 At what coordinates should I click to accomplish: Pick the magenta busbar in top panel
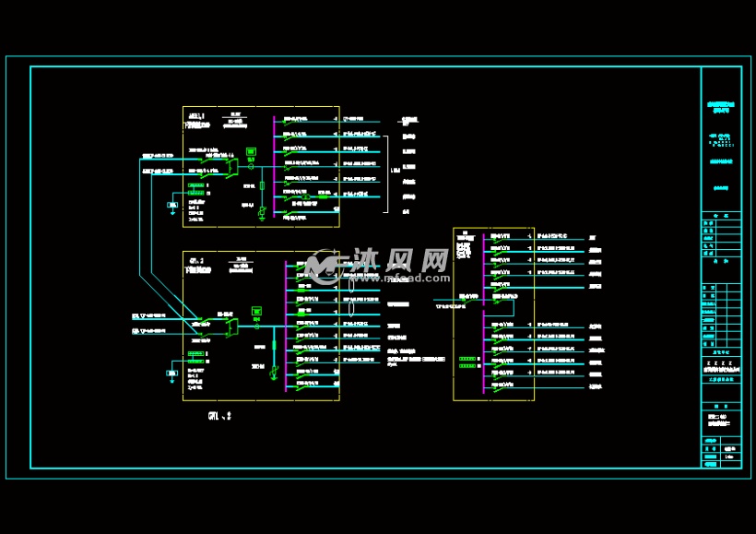click(274, 167)
